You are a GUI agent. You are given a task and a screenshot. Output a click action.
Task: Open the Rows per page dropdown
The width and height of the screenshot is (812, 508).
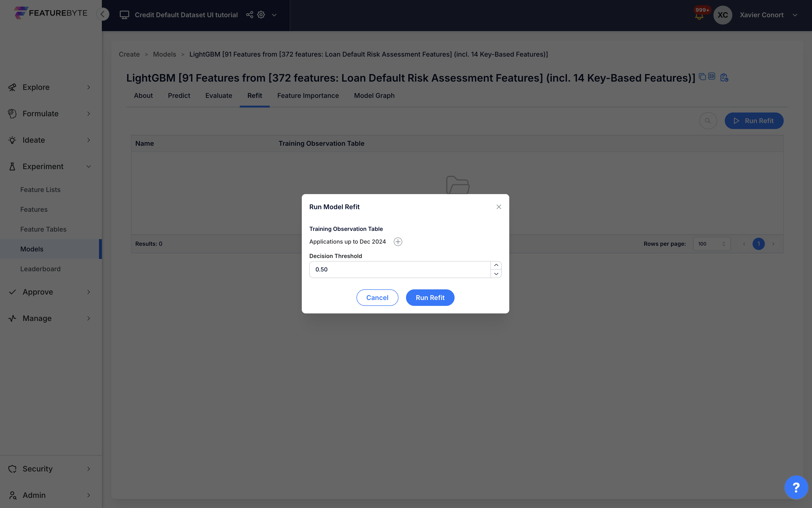pyautogui.click(x=712, y=244)
